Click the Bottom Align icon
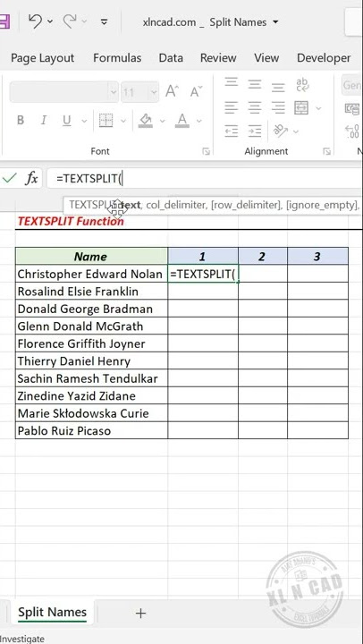The height and width of the screenshot is (644, 363). [278, 87]
